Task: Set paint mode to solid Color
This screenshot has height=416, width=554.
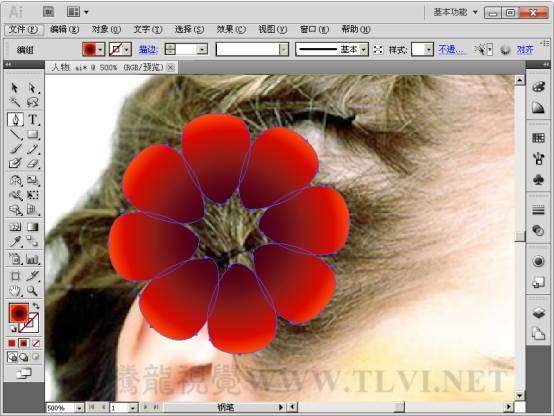Action: pyautogui.click(x=12, y=343)
